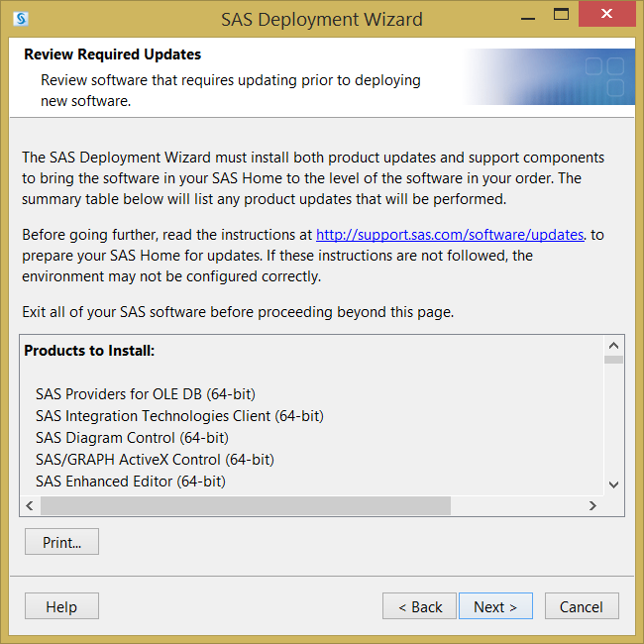This screenshot has height=644, width=644.
Task: Click the scroll up arrow in products list
Action: [x=613, y=346]
